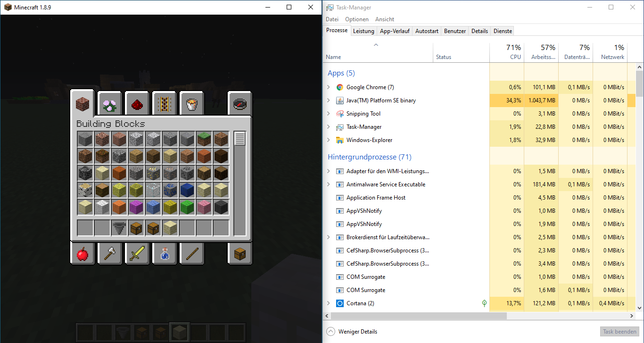The height and width of the screenshot is (343, 644).
Task: Pick the Orange Wool block
Action: [x=119, y=207]
